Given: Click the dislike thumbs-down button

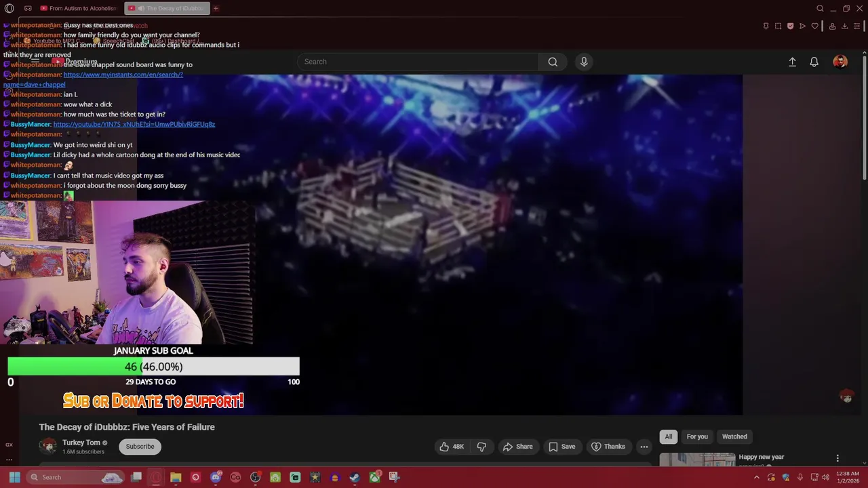Looking at the screenshot, I should (481, 447).
